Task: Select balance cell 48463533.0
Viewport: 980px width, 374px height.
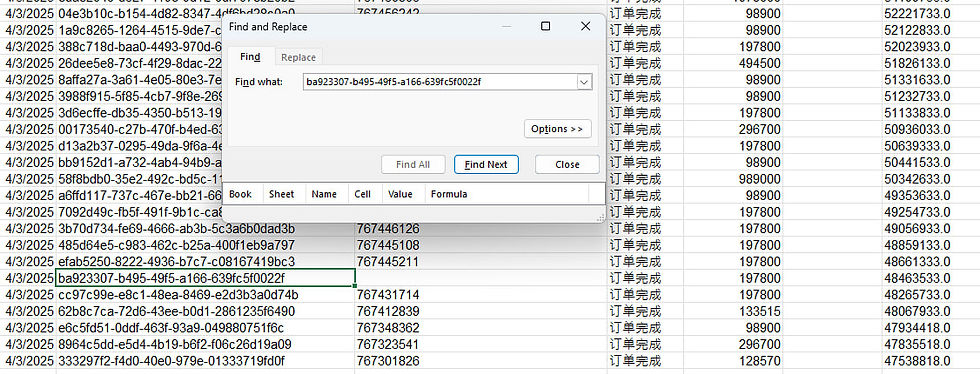Action: [x=931, y=278]
